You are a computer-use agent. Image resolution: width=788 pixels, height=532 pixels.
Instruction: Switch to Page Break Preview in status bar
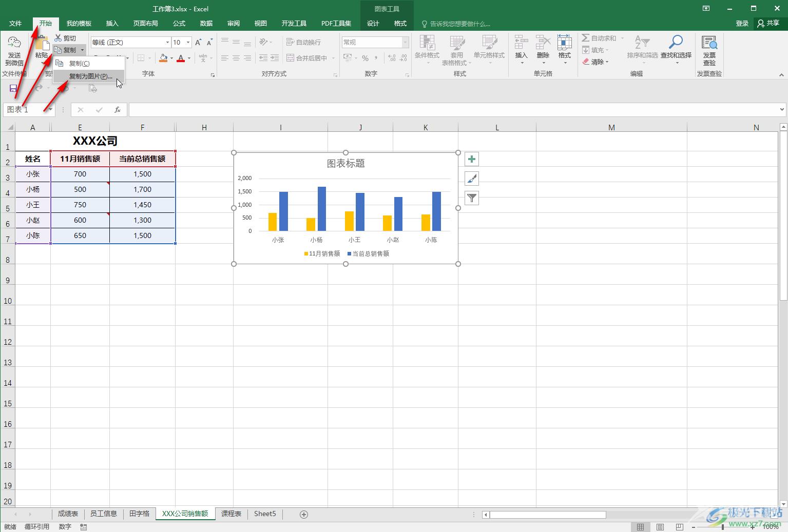point(680,527)
